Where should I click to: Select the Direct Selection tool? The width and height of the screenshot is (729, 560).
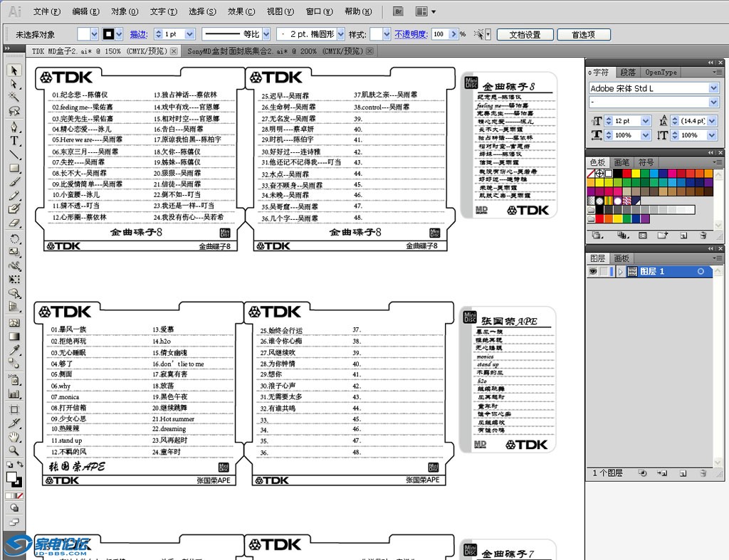click(x=14, y=84)
